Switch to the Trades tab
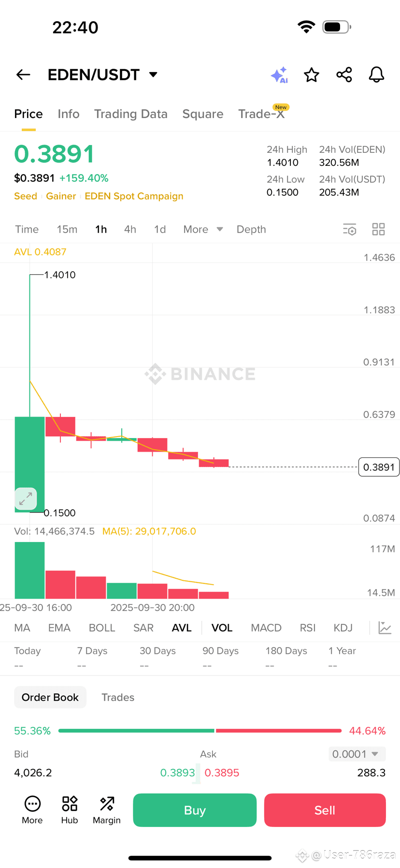The width and height of the screenshot is (400, 868). (118, 697)
